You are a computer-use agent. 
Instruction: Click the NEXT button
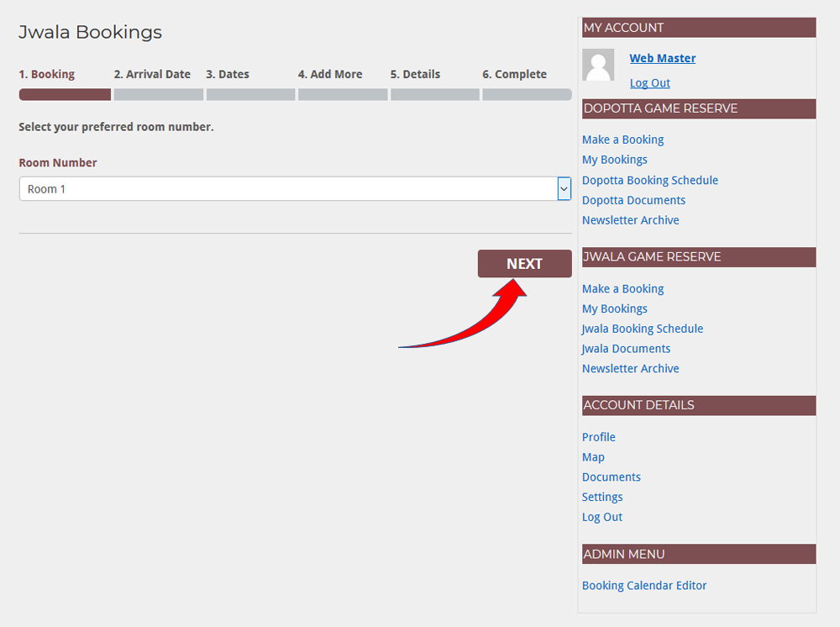coord(524,264)
